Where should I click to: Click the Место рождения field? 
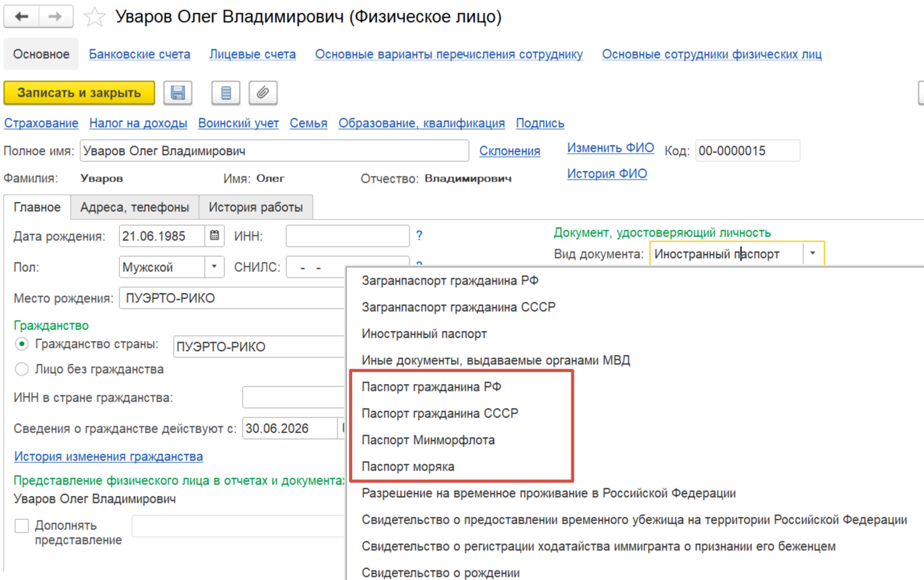pos(233,298)
